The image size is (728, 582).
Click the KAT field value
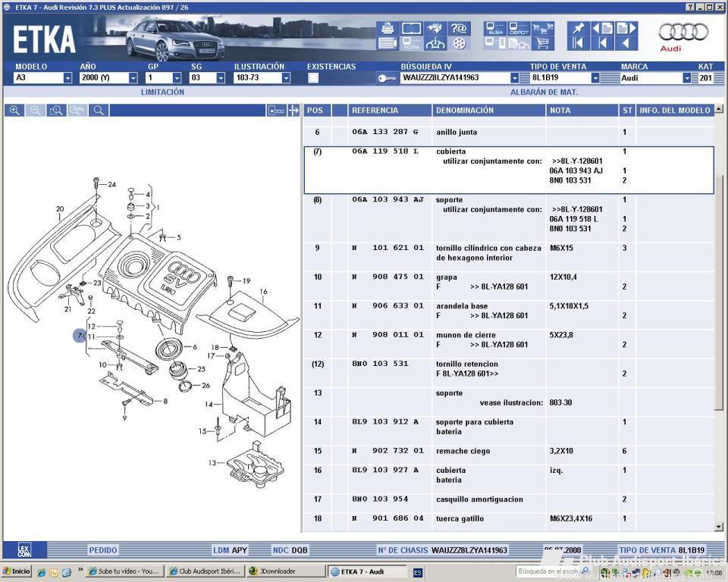pyautogui.click(x=705, y=78)
